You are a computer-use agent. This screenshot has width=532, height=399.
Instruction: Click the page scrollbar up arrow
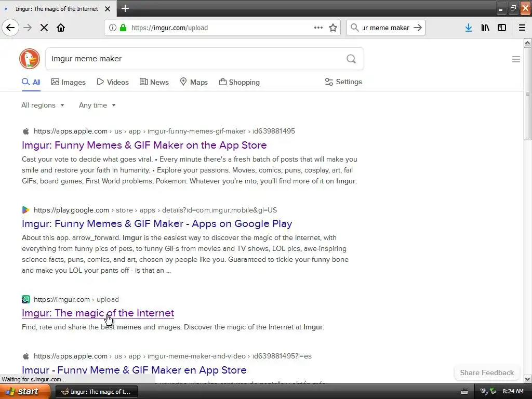pyautogui.click(x=528, y=43)
